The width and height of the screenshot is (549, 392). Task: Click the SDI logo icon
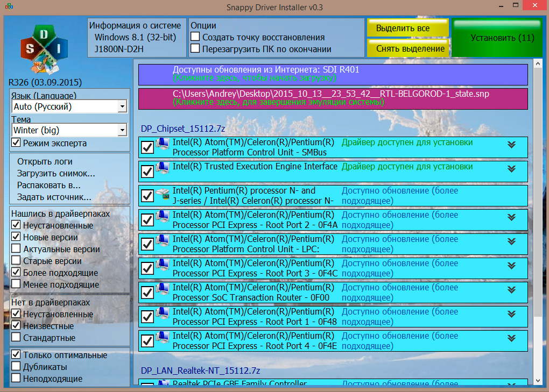coord(44,49)
